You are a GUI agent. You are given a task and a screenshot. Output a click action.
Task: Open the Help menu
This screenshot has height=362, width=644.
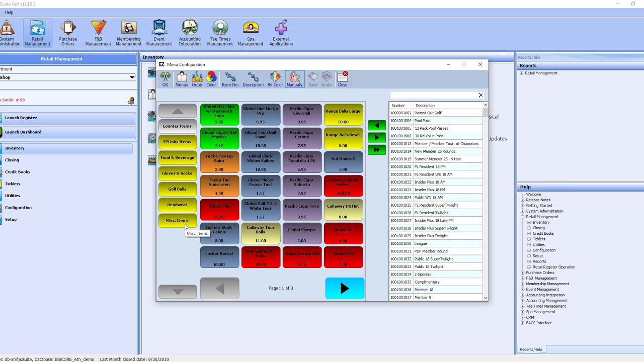click(9, 13)
